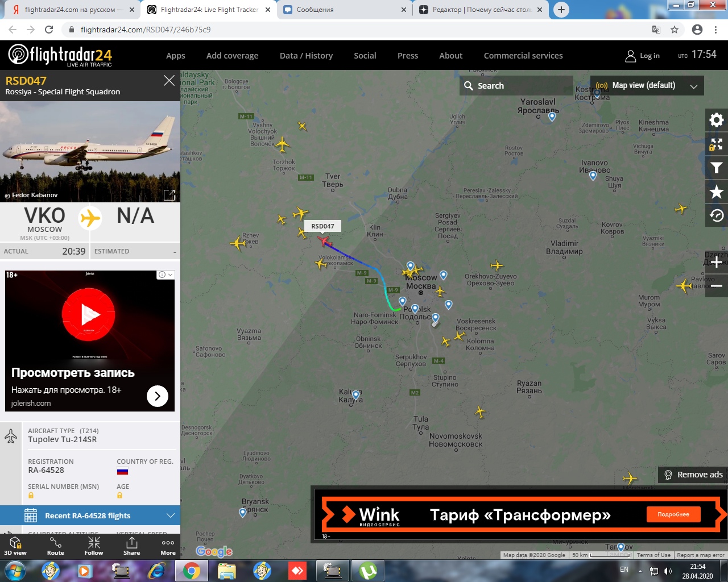Viewport: 728px width, 582px height.
Task: Click the taskbar volume icon
Action: pyautogui.click(x=668, y=571)
